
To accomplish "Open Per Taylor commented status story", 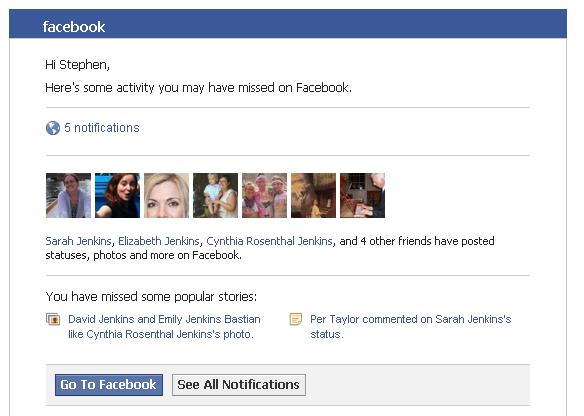I will (x=410, y=327).
